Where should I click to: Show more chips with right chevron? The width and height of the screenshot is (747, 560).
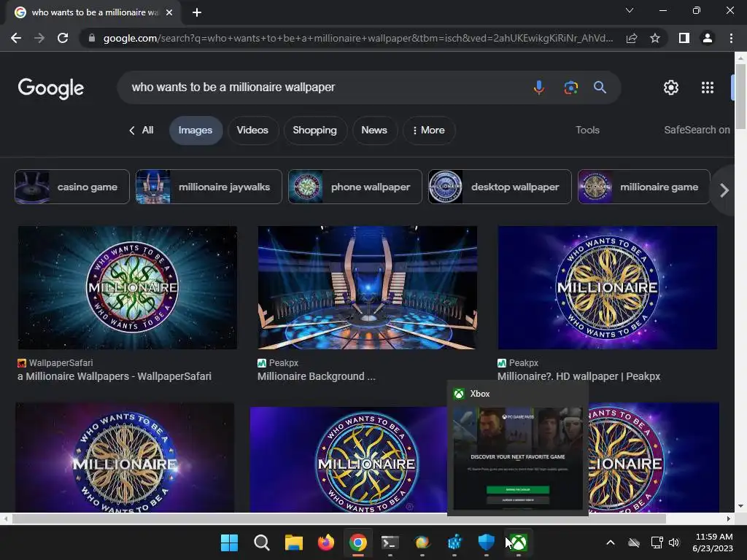pos(724,190)
